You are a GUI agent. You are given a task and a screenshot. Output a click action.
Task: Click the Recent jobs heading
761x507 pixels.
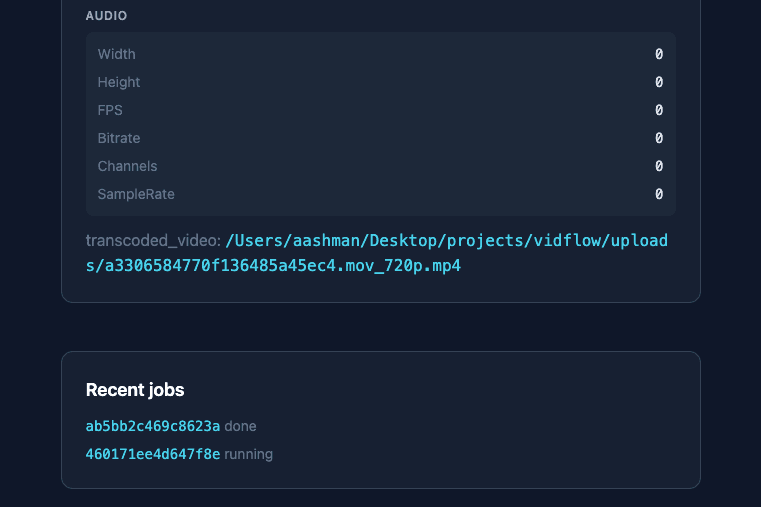tap(135, 390)
